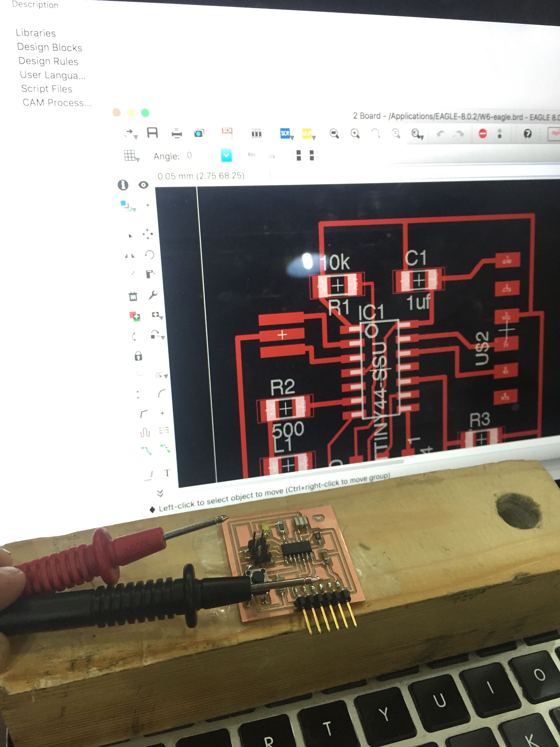Expand more tools double-chevron
560x747 pixels.
160,493
